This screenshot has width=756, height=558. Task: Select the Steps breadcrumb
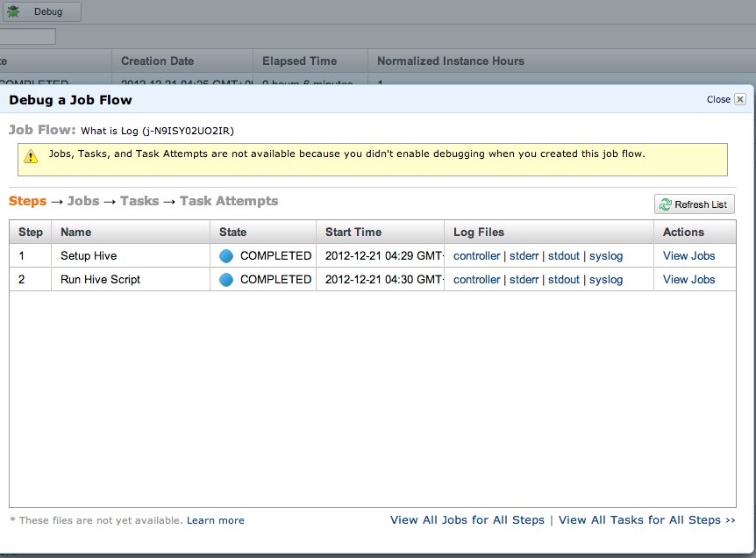pyautogui.click(x=27, y=201)
